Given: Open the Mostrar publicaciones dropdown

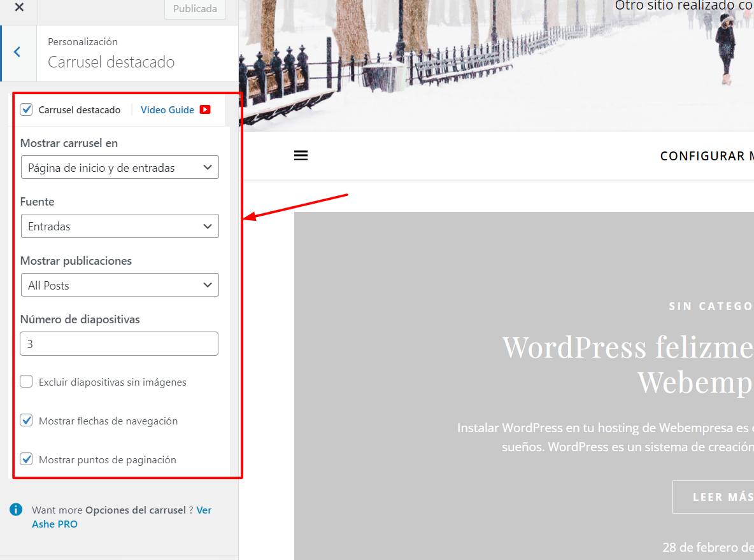Looking at the screenshot, I should pyautogui.click(x=120, y=285).
